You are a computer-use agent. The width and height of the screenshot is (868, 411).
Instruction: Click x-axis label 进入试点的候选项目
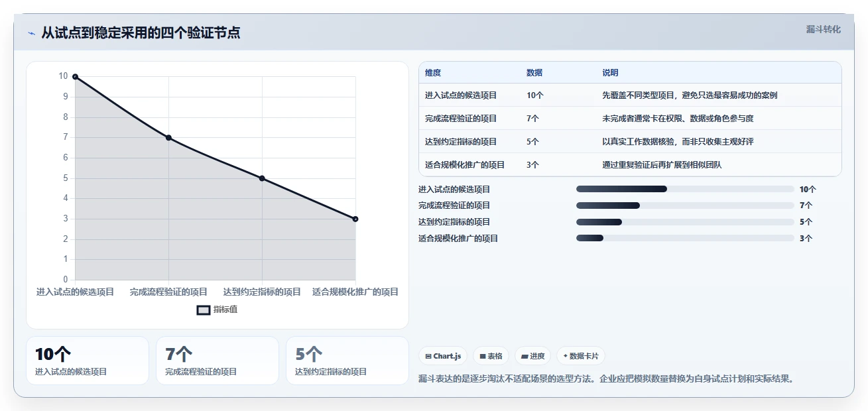(75, 292)
